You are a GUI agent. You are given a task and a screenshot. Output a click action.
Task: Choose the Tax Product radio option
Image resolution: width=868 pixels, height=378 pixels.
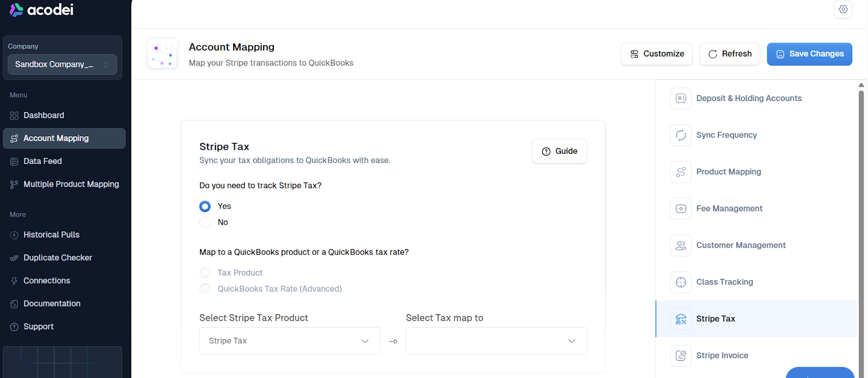[x=205, y=273]
